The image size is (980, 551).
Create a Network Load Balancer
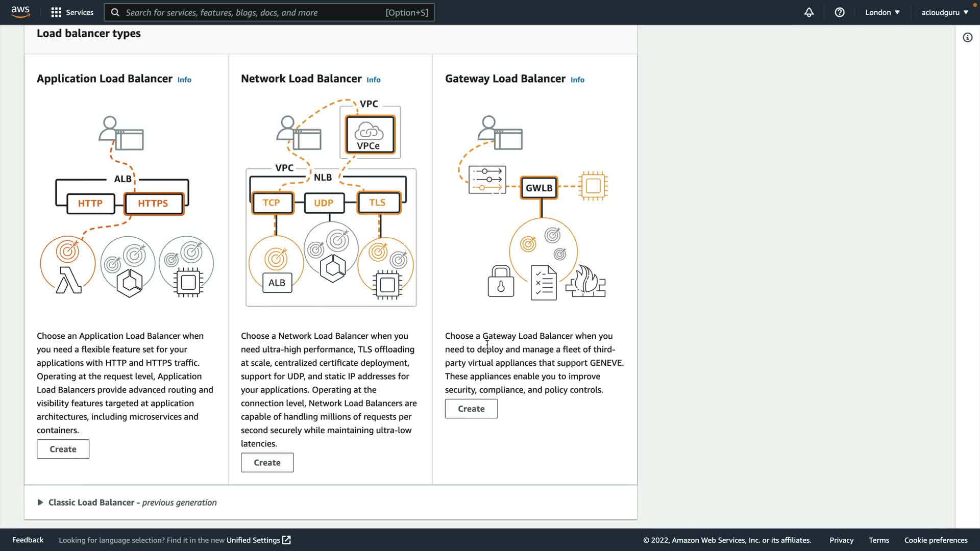point(267,462)
